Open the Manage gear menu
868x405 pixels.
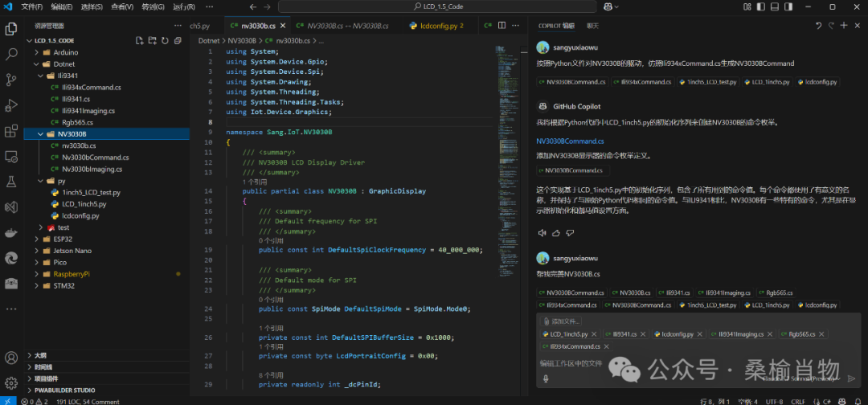[11, 382]
